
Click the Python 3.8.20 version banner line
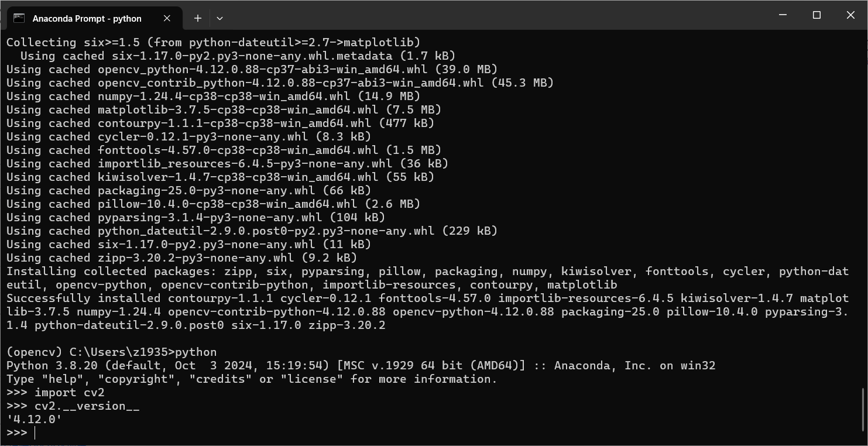(234, 365)
